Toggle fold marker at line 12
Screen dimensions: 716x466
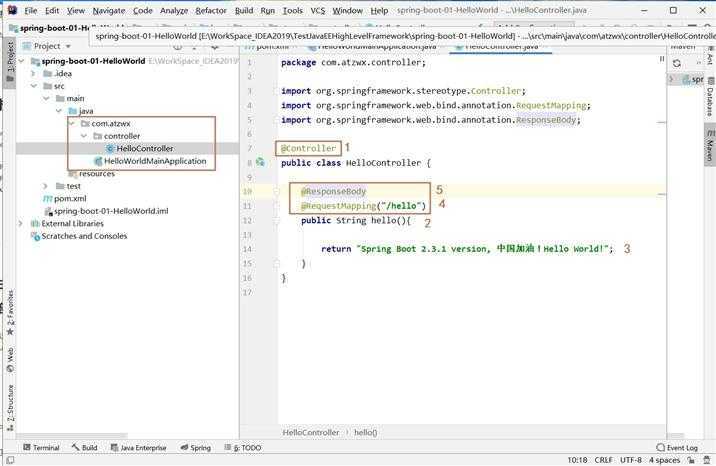[276, 221]
